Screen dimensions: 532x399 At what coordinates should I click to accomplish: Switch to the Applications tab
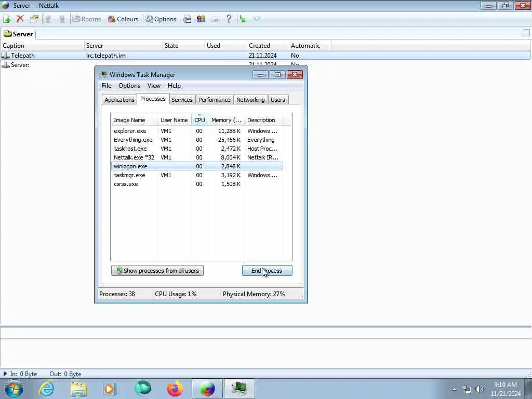pos(119,100)
